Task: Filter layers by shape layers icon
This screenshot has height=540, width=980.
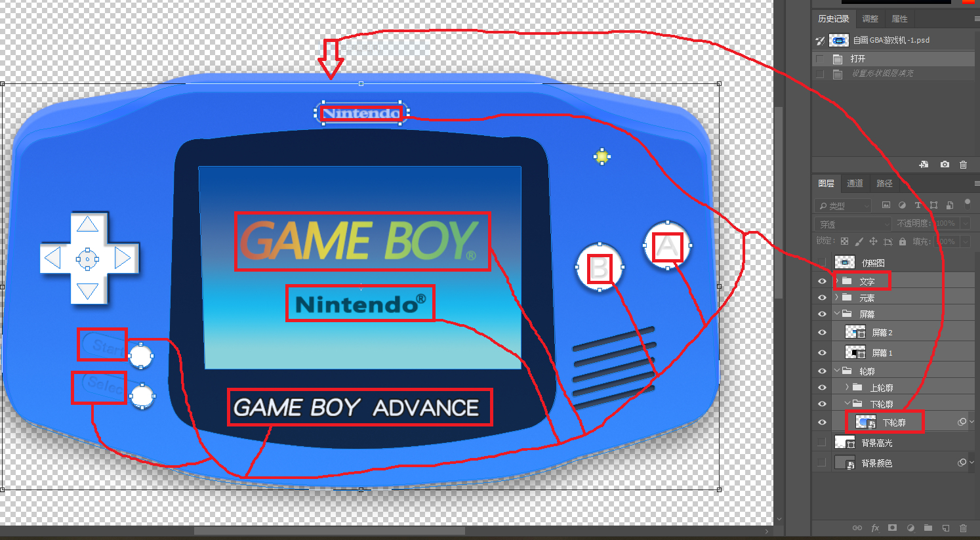Action: (933, 205)
